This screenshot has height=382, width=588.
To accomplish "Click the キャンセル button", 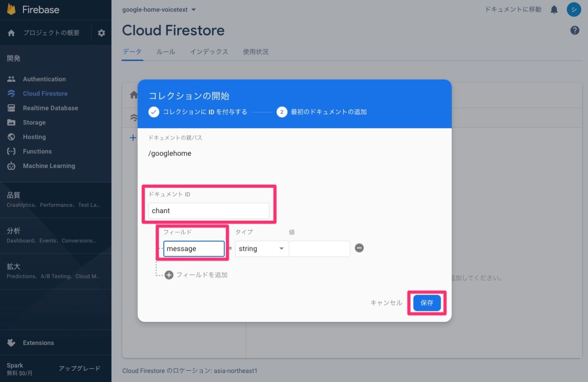I will [386, 303].
